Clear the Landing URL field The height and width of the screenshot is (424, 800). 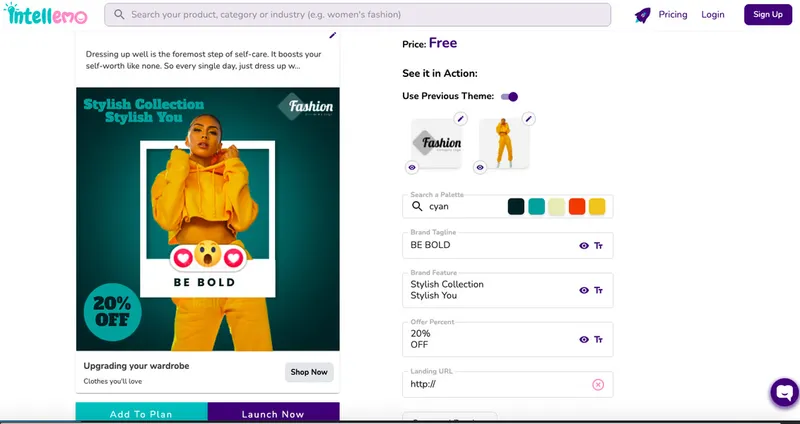598,384
